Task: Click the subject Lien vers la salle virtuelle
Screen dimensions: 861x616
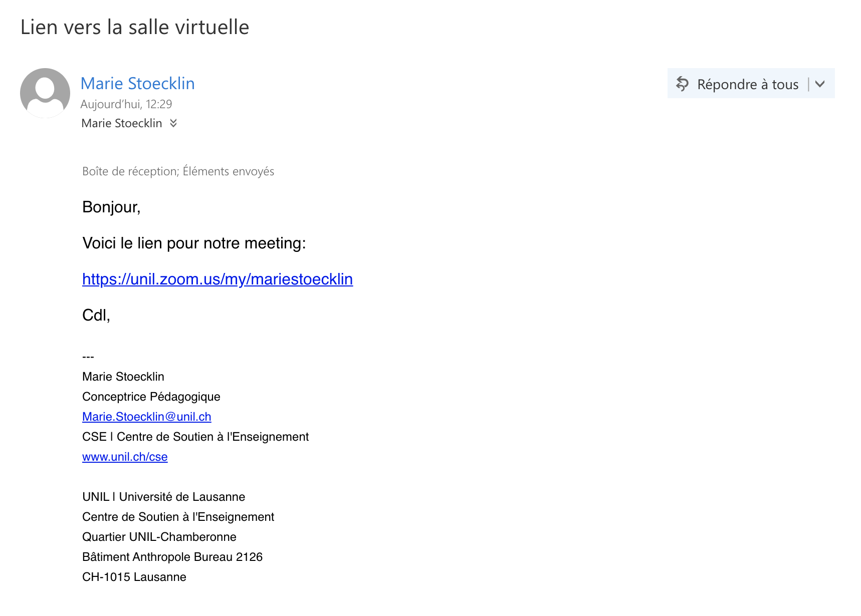Action: pyautogui.click(x=135, y=27)
